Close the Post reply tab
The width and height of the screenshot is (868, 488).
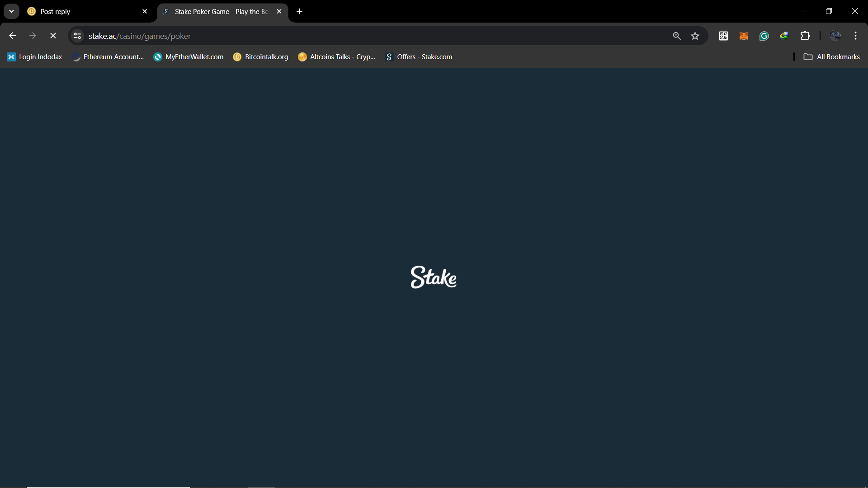click(145, 12)
